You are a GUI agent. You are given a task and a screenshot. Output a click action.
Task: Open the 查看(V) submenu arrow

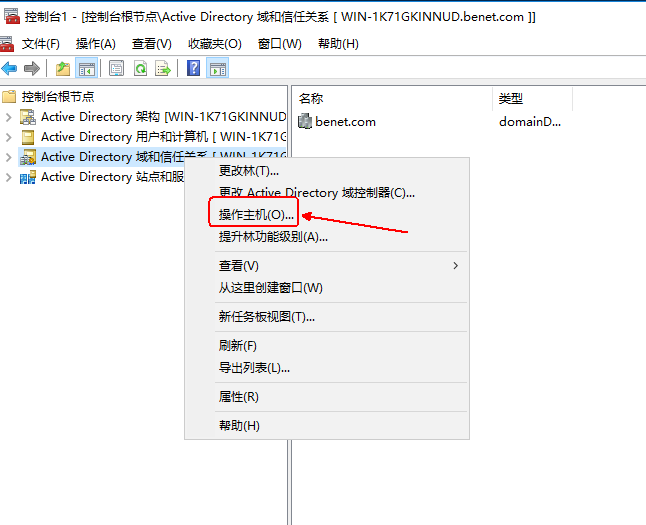tap(455, 266)
